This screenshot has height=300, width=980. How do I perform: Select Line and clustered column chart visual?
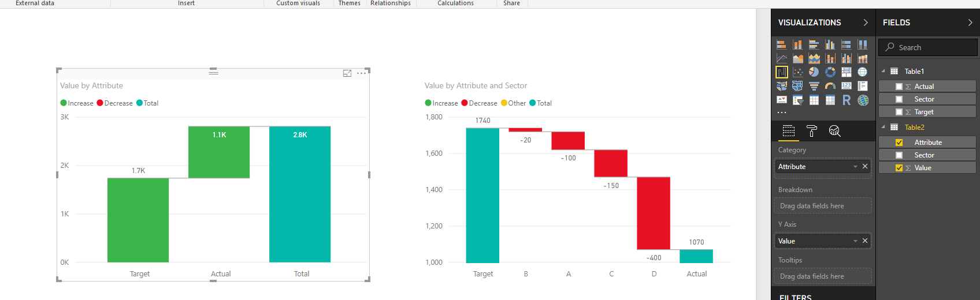click(x=847, y=58)
